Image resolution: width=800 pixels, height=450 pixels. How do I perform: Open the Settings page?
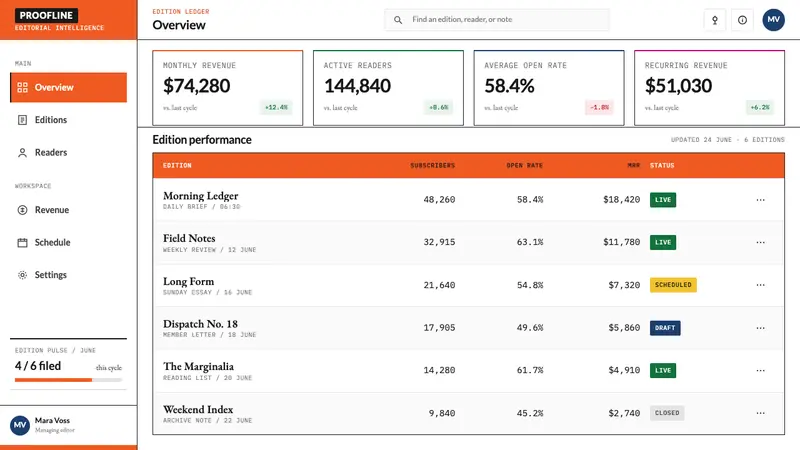[x=68, y=275]
